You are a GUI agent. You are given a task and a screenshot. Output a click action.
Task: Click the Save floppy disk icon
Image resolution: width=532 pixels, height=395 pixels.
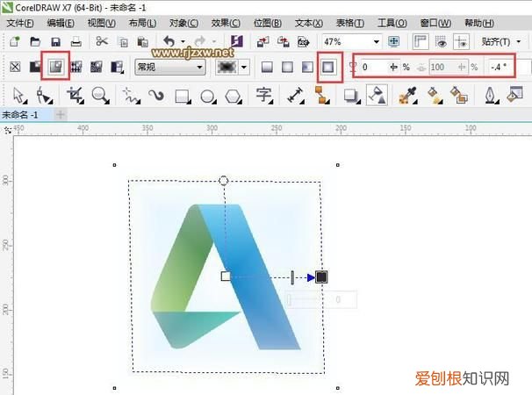(56, 41)
